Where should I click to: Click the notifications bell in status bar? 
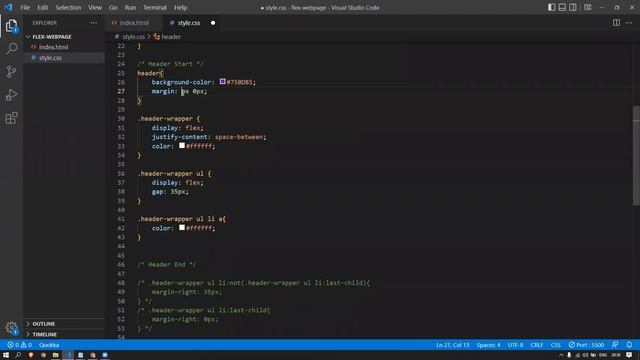[x=629, y=345]
